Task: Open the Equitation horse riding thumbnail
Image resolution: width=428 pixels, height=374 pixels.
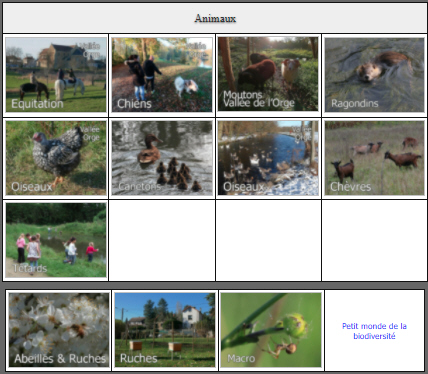Action: (x=56, y=75)
